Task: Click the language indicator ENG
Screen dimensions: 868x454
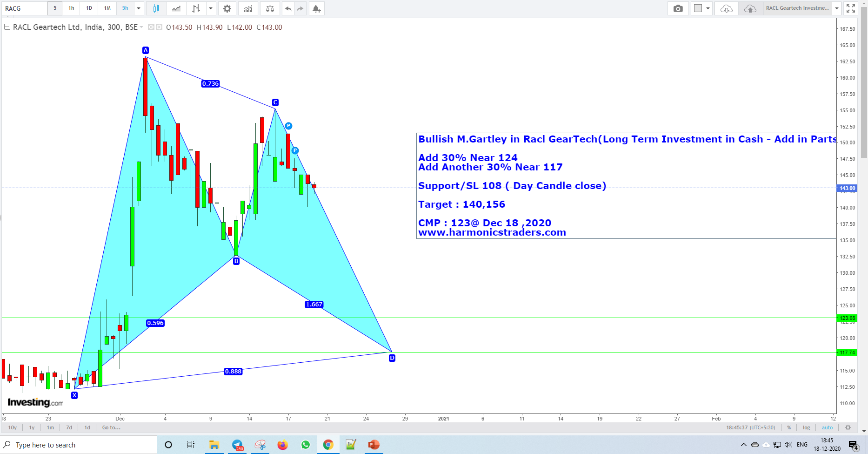Action: (x=802, y=445)
